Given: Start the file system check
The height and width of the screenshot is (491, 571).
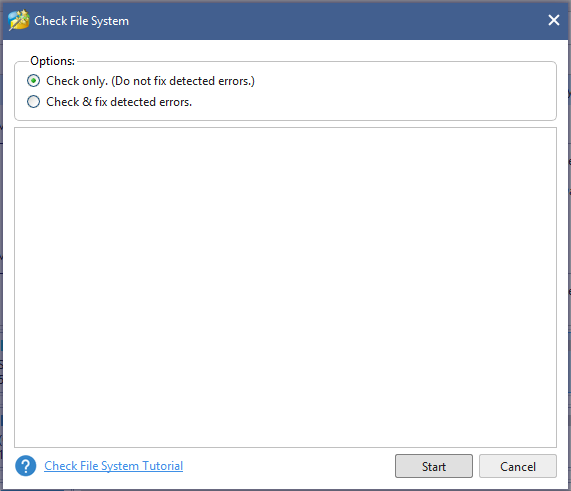Looking at the screenshot, I should coord(434,466).
